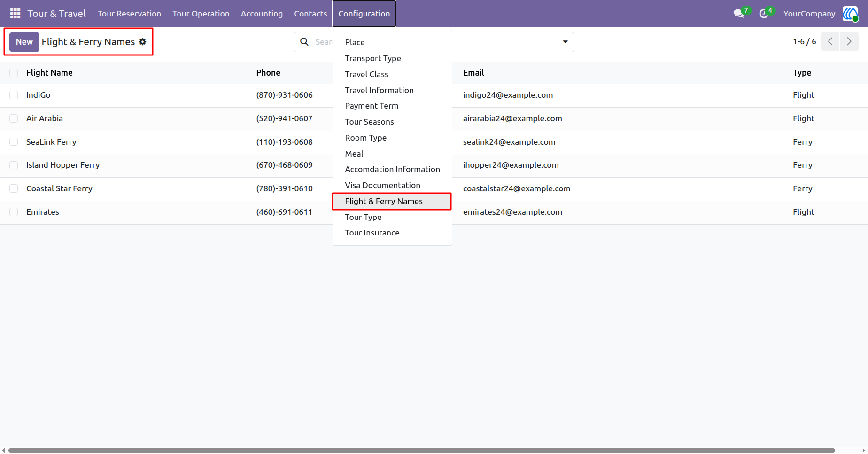Collapse the Configuration menu

tap(364, 14)
